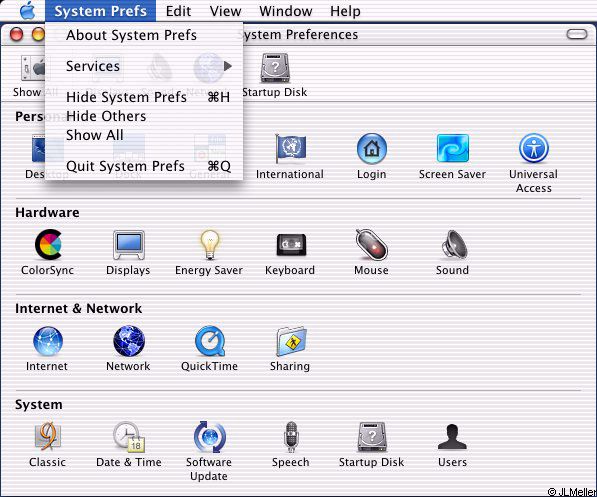
Task: Choose Hide System Prefs
Action: [144, 97]
